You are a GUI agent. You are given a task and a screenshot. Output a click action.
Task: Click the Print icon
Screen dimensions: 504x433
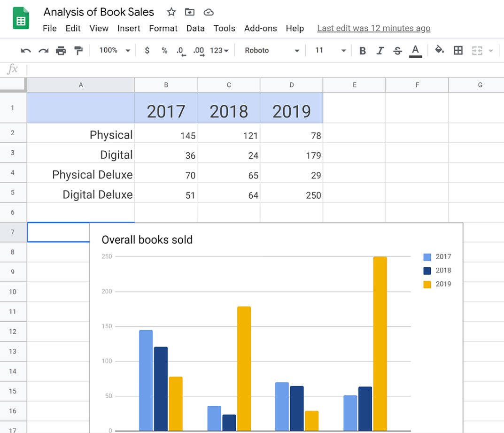point(61,51)
